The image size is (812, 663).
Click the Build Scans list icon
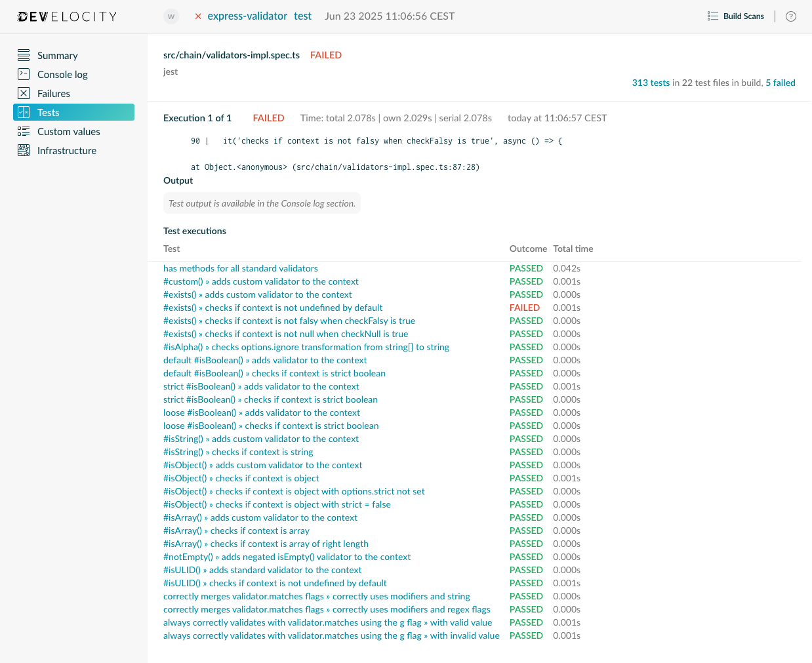[x=713, y=16]
